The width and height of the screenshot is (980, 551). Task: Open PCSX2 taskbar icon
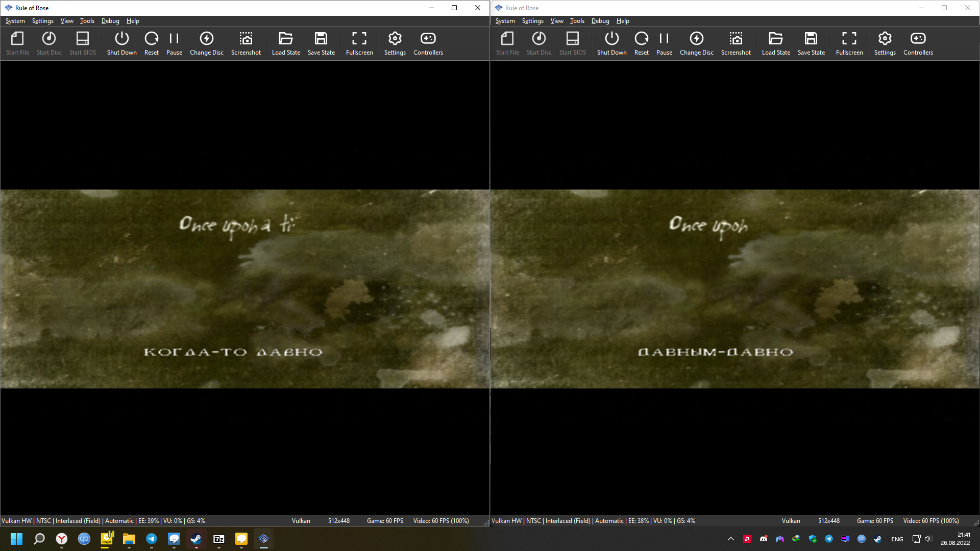click(264, 539)
